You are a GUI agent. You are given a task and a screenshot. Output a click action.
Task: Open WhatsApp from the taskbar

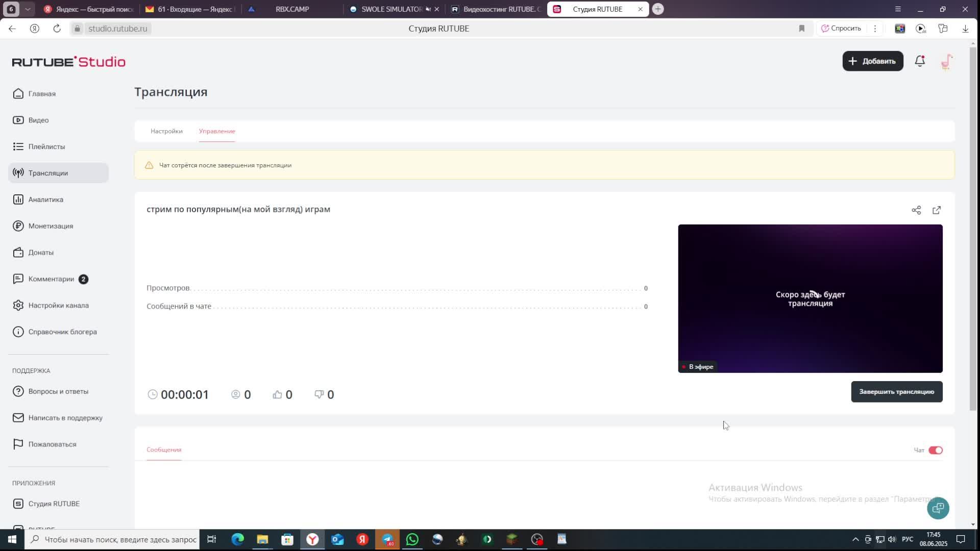pyautogui.click(x=412, y=539)
